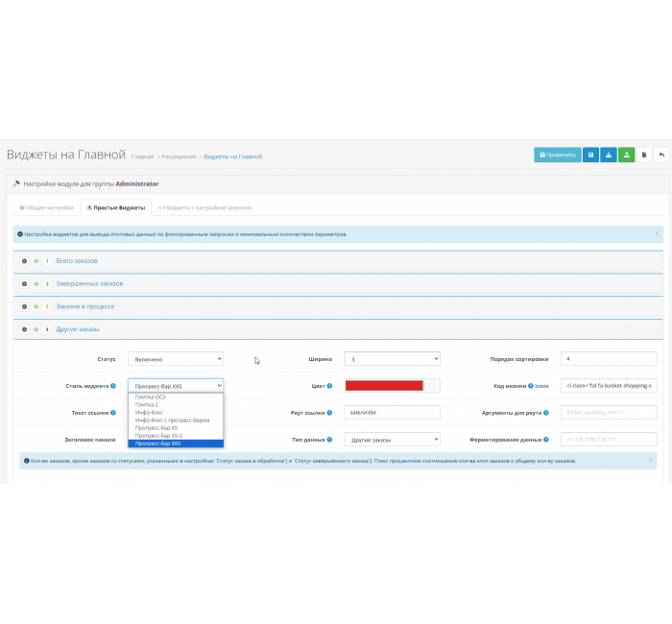Click help icon next to Стиль виджета
This screenshot has height=624, width=672.
[x=113, y=386]
